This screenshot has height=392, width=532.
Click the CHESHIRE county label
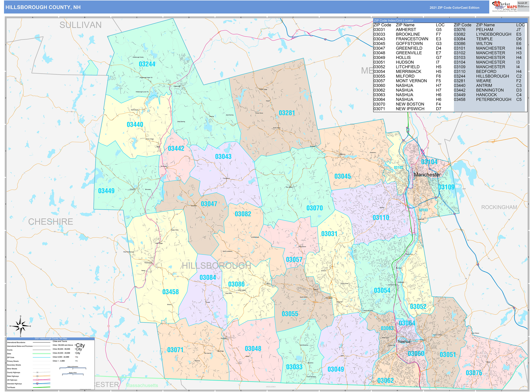(x=51, y=222)
